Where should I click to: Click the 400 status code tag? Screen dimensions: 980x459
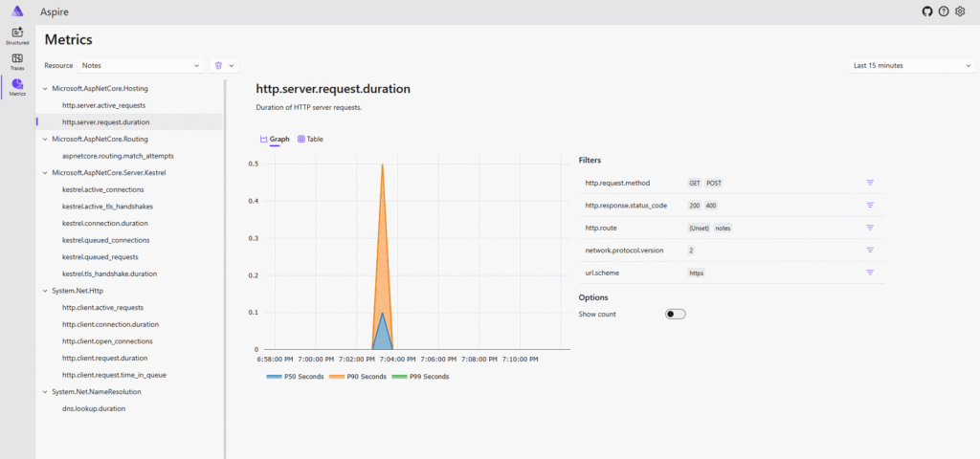[711, 206]
